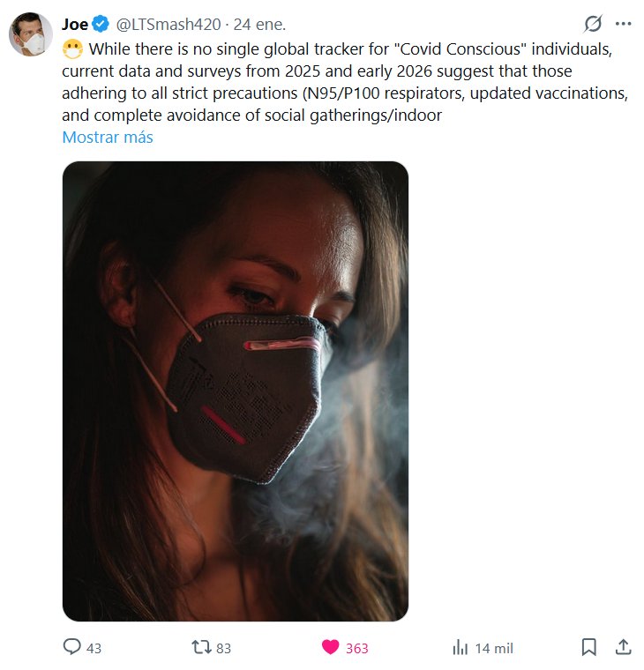Open the 24 ene. timestamp link
Screen dimensions: 644x670
[259, 25]
